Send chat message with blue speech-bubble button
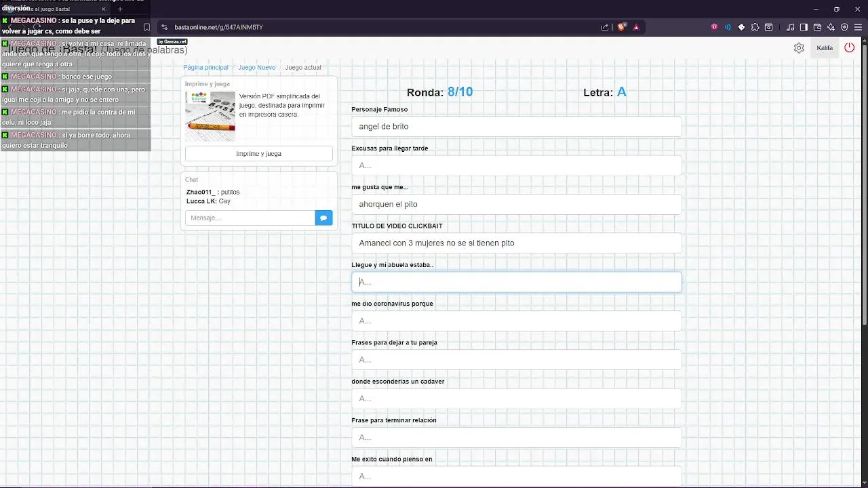The image size is (868, 488). tap(323, 218)
